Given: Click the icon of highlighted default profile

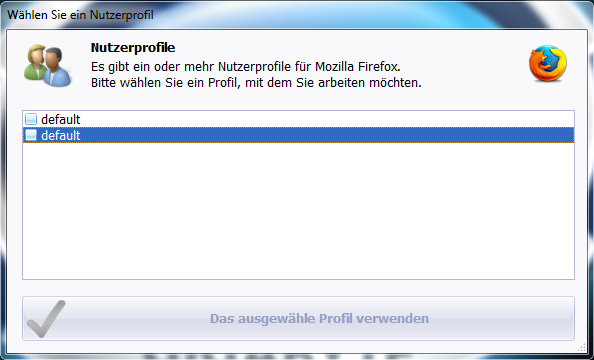Looking at the screenshot, I should (31, 135).
